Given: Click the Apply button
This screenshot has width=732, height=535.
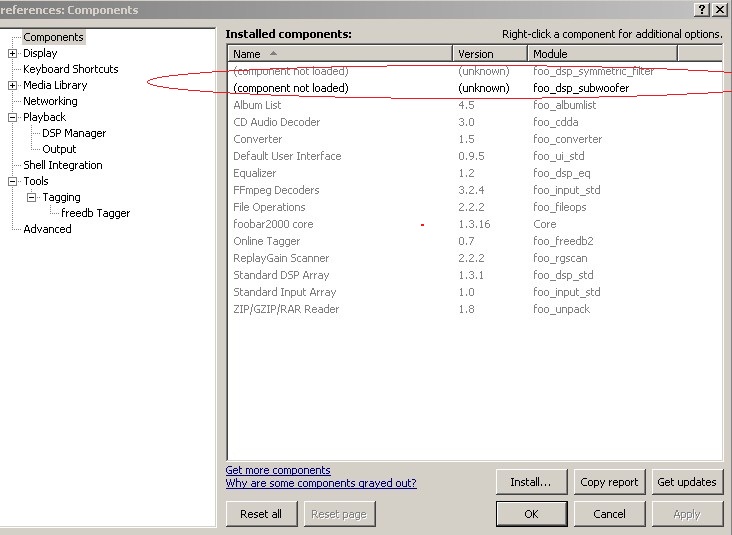Looking at the screenshot, I should coord(687,514).
